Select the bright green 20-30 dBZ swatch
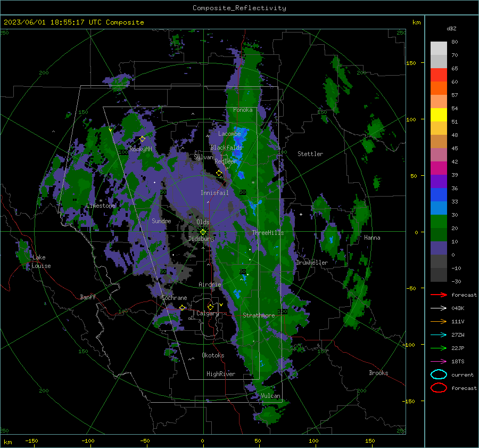This screenshot has width=479, height=448. [439, 222]
